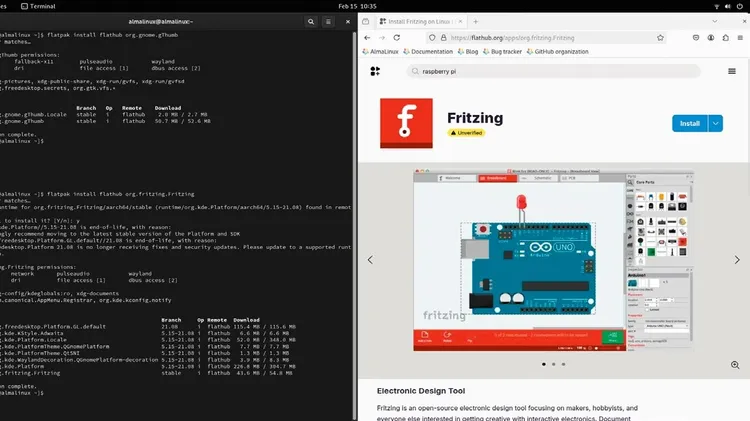Screen dimensions: 750x421
Task: Open the browser pocket/shield icon in toolbar
Action: [x=696, y=38]
